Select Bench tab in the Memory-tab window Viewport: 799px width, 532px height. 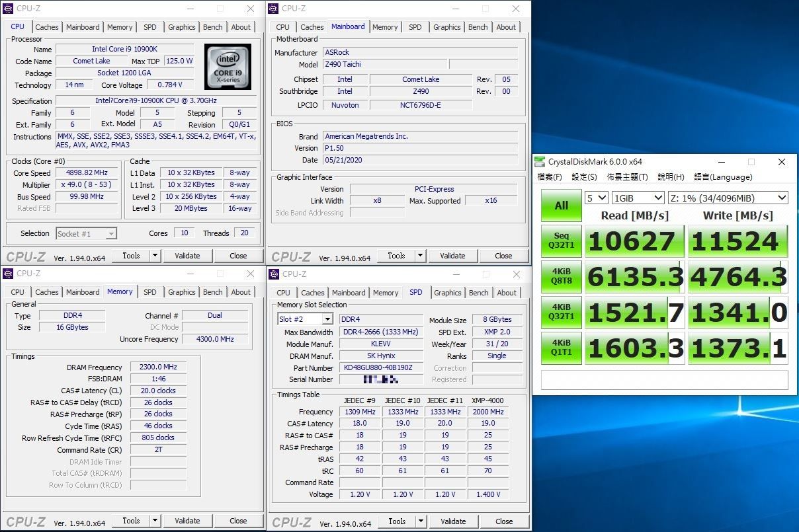[213, 292]
